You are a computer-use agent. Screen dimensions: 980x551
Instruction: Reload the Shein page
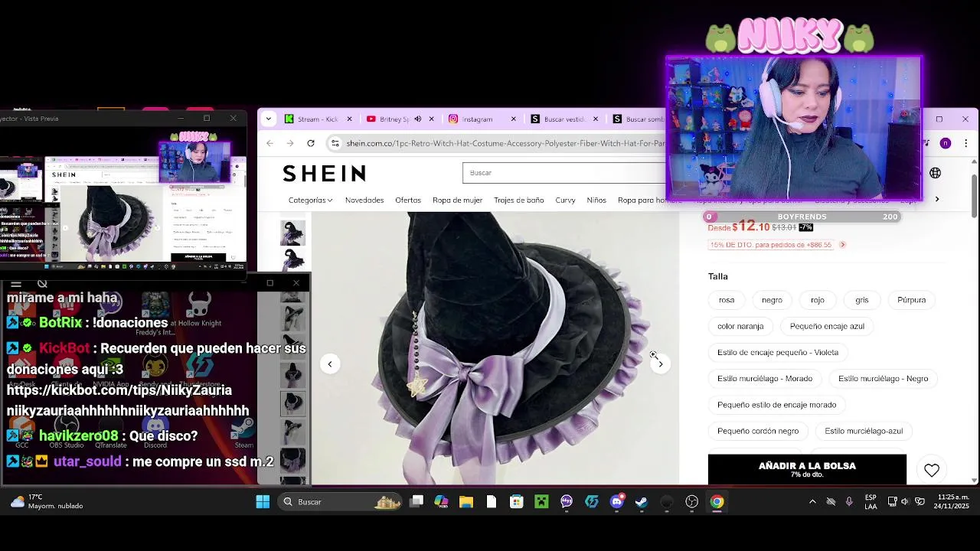click(310, 143)
